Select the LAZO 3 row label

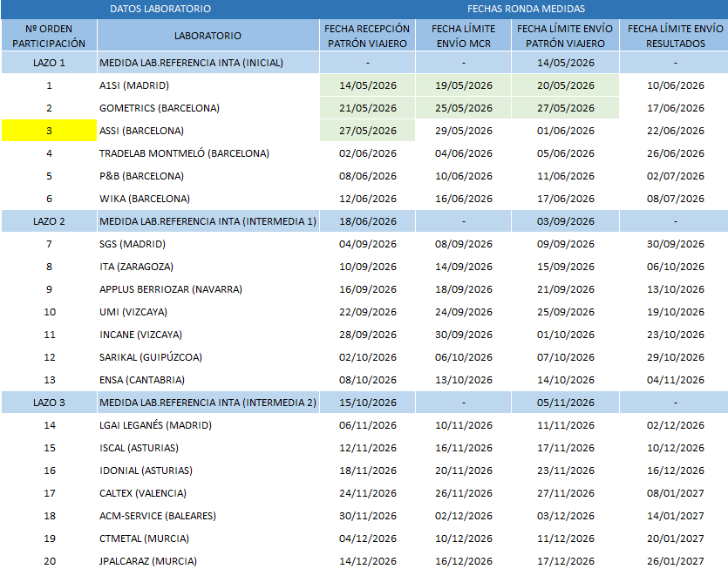click(x=49, y=403)
